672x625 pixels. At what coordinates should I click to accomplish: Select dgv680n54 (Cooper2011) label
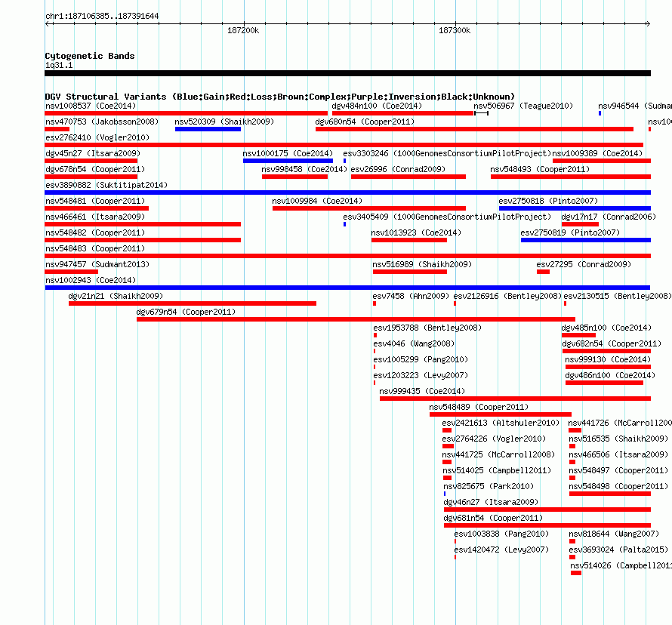click(365, 122)
